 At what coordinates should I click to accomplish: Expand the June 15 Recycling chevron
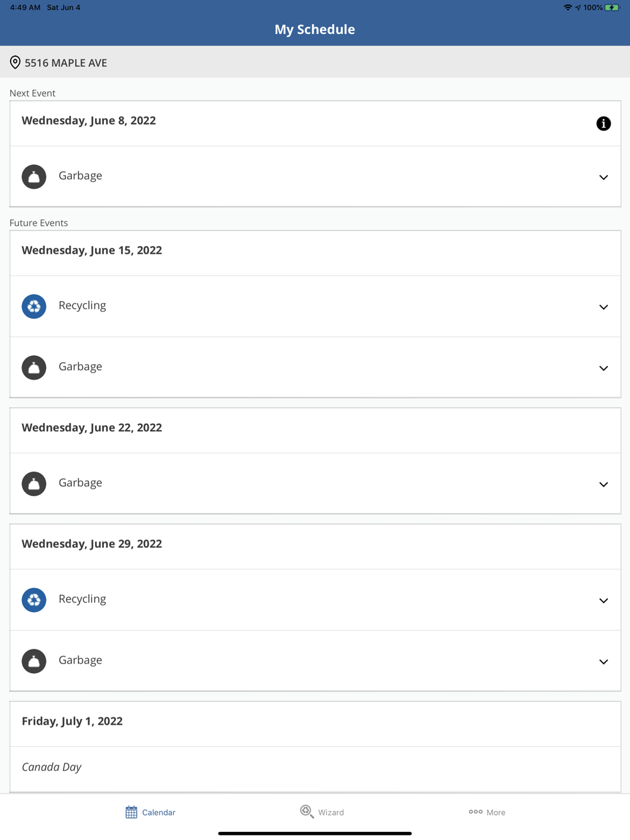(x=603, y=307)
